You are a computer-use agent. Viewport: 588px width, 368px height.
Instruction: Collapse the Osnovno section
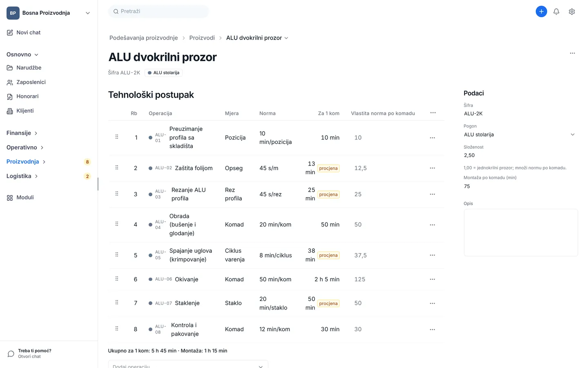coord(22,54)
